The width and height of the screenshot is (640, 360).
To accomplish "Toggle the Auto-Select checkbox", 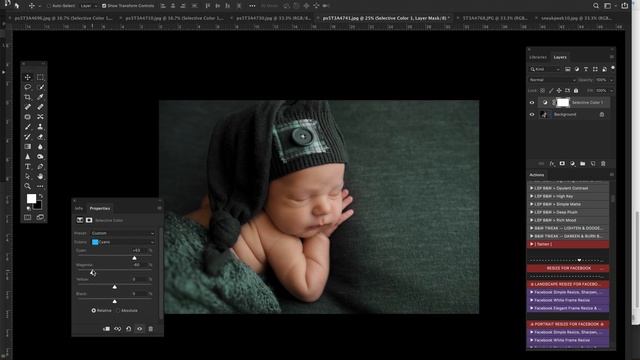I will pyautogui.click(x=49, y=6).
